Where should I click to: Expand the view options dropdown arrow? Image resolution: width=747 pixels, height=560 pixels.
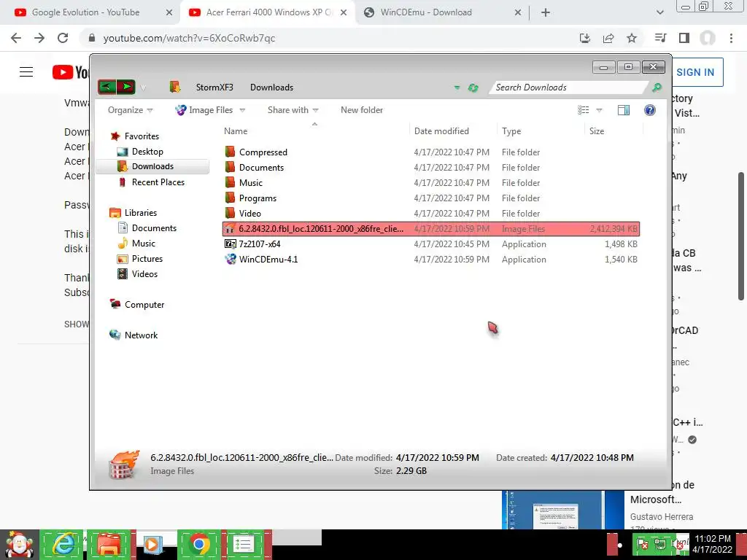coord(600,110)
